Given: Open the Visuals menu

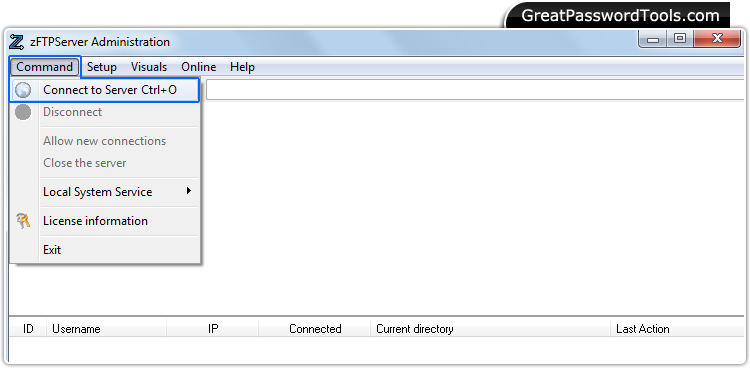Looking at the screenshot, I should pos(149,67).
